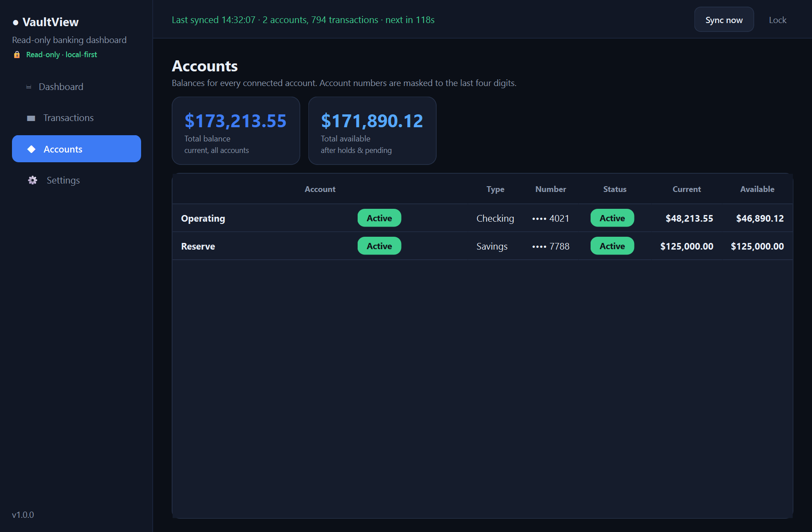This screenshot has width=812, height=532.
Task: Click the Checking type cell
Action: click(x=495, y=219)
